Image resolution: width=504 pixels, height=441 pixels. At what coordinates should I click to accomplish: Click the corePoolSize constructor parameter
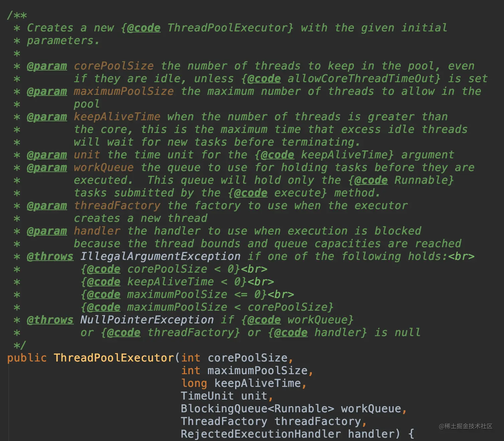point(248,358)
